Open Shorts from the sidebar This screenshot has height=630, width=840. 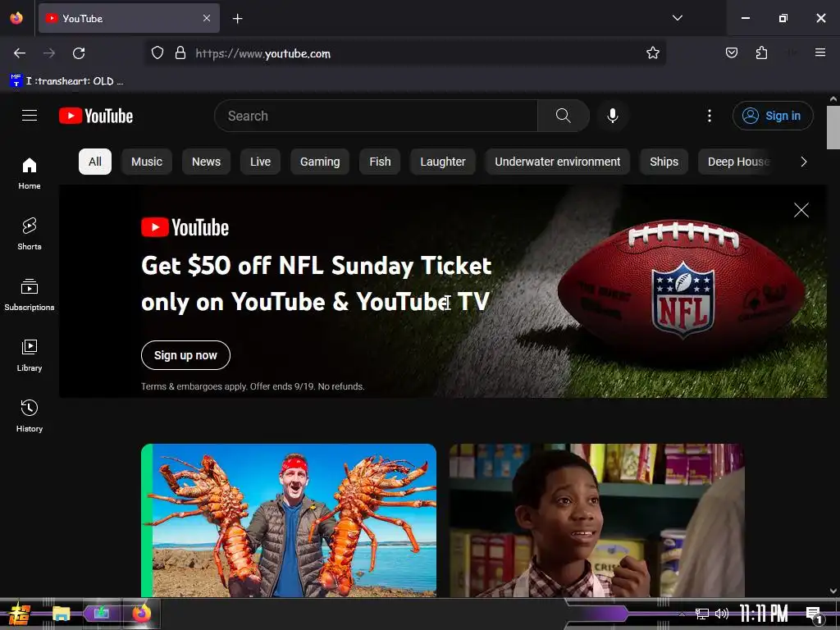[x=30, y=234]
